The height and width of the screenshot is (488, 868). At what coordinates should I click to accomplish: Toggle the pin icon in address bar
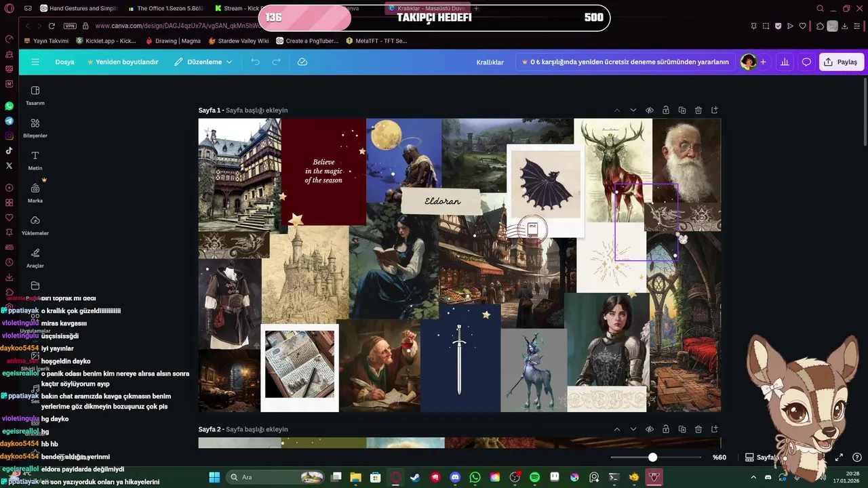[x=754, y=26]
